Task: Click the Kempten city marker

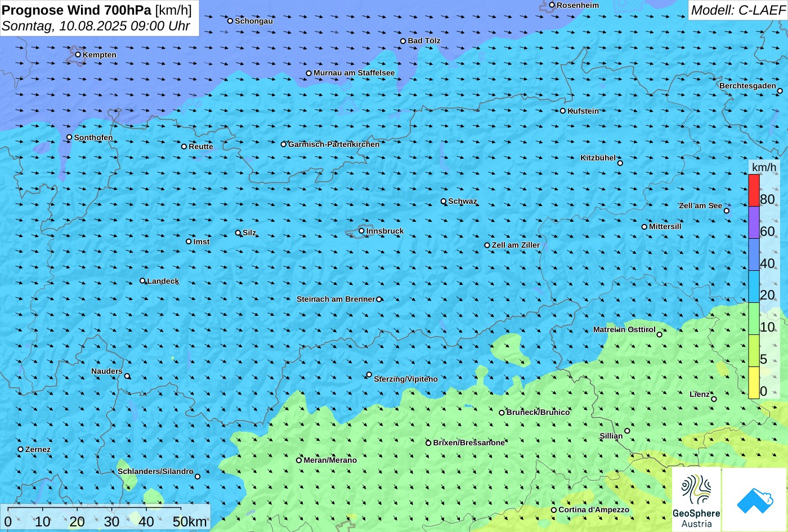Action: (x=78, y=55)
